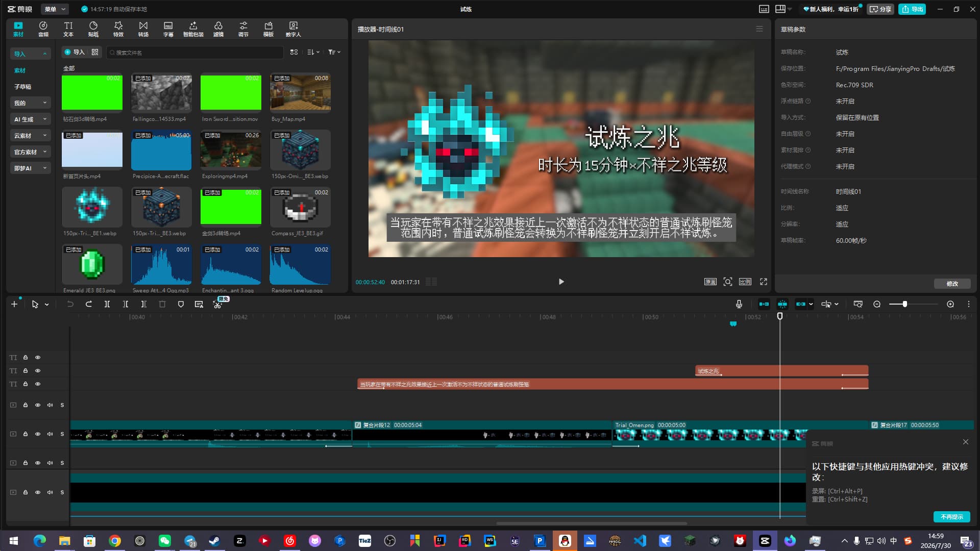Zoom in the timeline with plus icon
980x551 pixels.
(950, 304)
